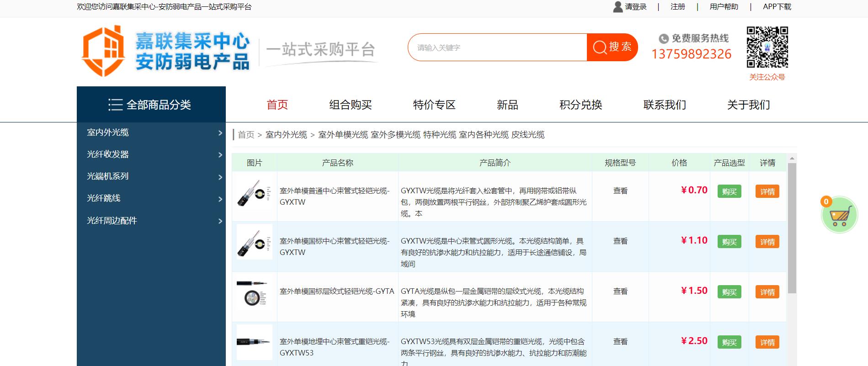Click the product table vertical scrollbar

click(792, 228)
